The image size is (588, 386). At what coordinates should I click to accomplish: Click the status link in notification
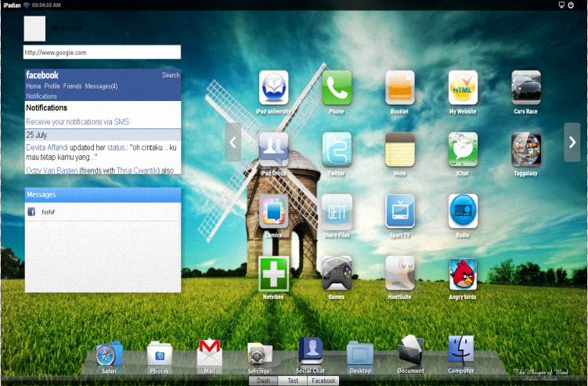point(116,147)
